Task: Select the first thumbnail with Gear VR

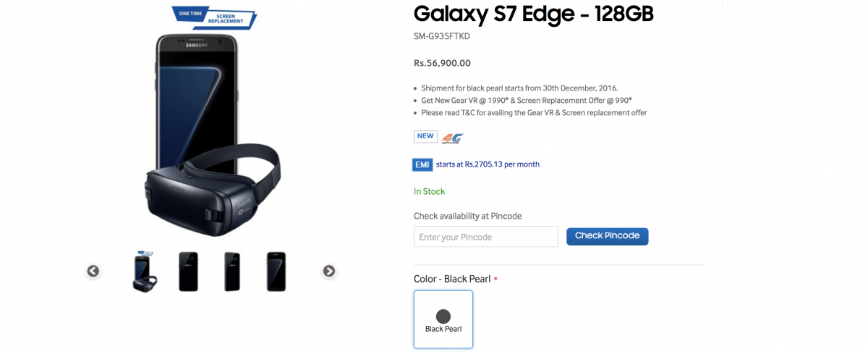Action: [145, 272]
